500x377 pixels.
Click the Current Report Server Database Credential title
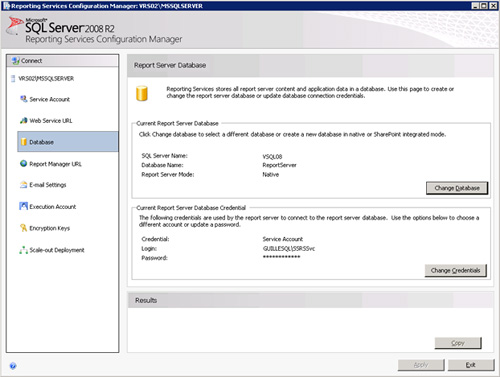pos(191,208)
